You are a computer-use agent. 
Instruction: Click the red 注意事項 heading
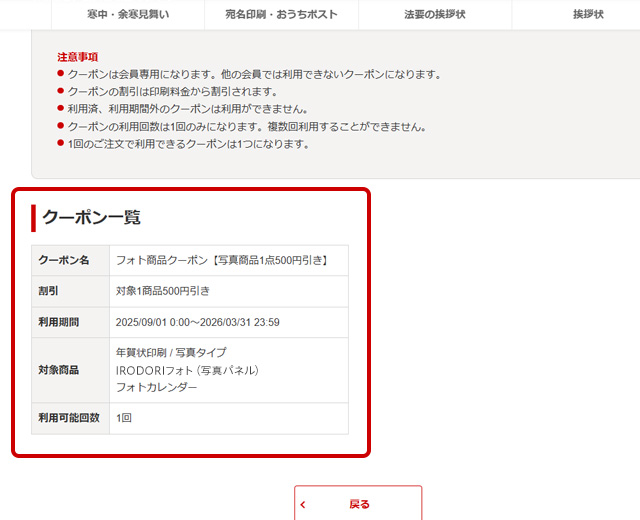tap(78, 57)
